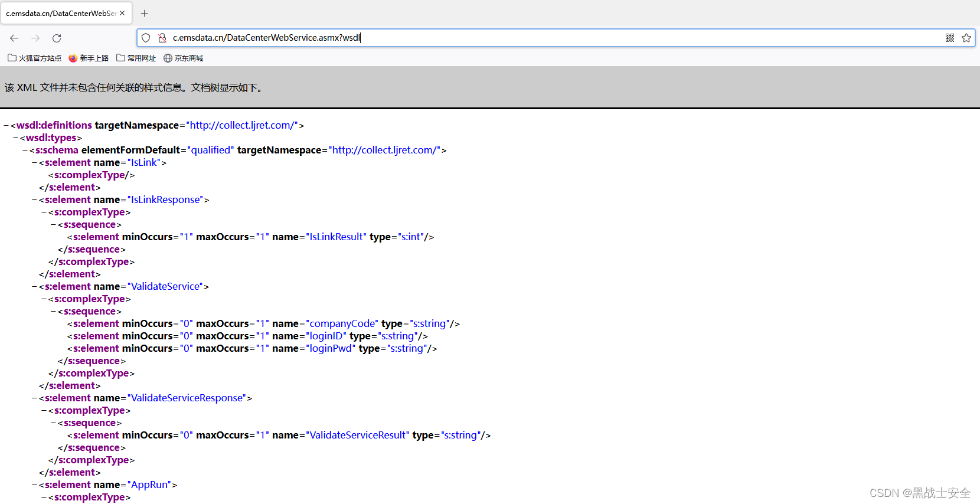Collapse complexType under ValidateServiceResponse
Viewport: 980px width, 504px height.
click(44, 410)
